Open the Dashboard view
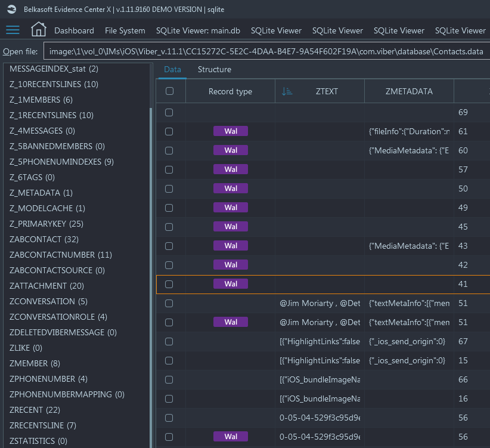Image resolution: width=490 pixels, height=448 pixels. point(75,30)
